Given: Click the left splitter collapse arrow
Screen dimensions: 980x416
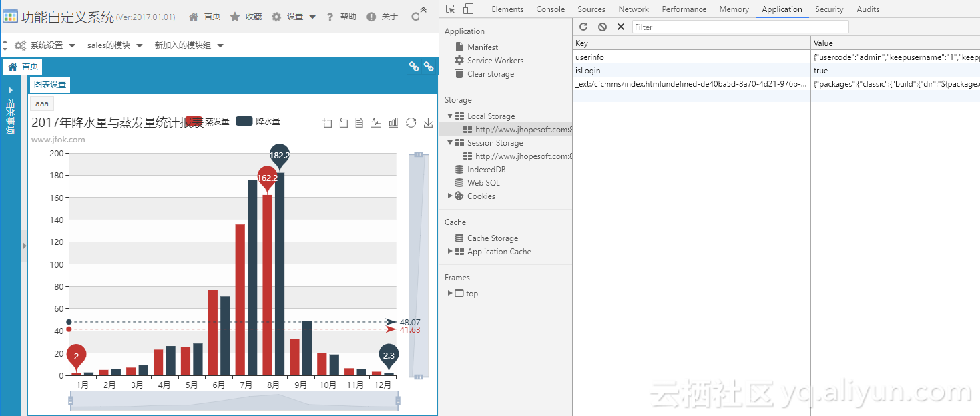Looking at the screenshot, I should [x=25, y=246].
